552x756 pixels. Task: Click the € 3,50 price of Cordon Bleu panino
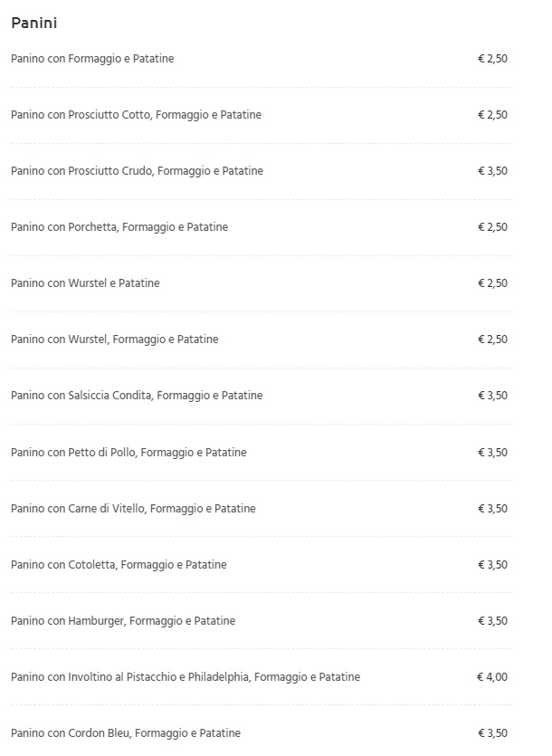click(492, 733)
